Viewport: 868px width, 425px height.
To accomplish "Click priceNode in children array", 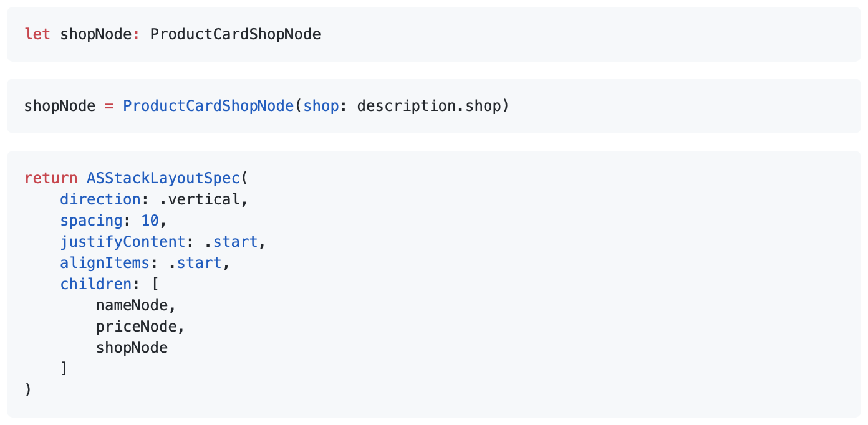I will [136, 327].
